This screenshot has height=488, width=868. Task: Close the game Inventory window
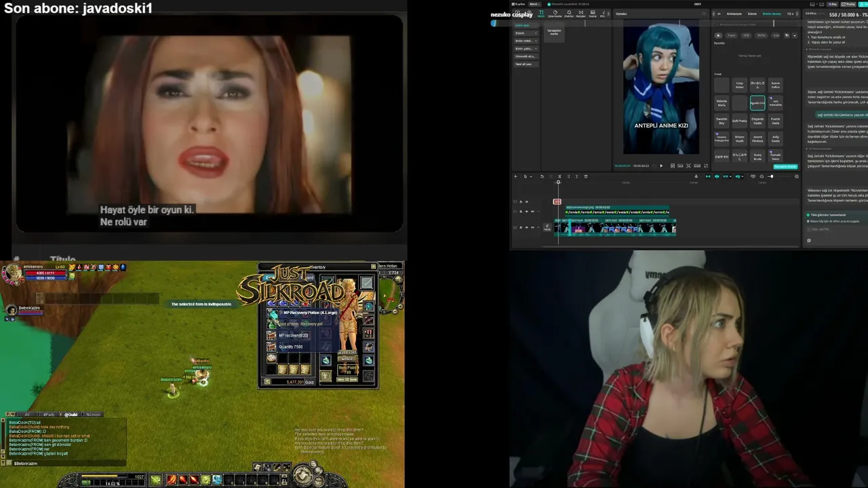373,266
